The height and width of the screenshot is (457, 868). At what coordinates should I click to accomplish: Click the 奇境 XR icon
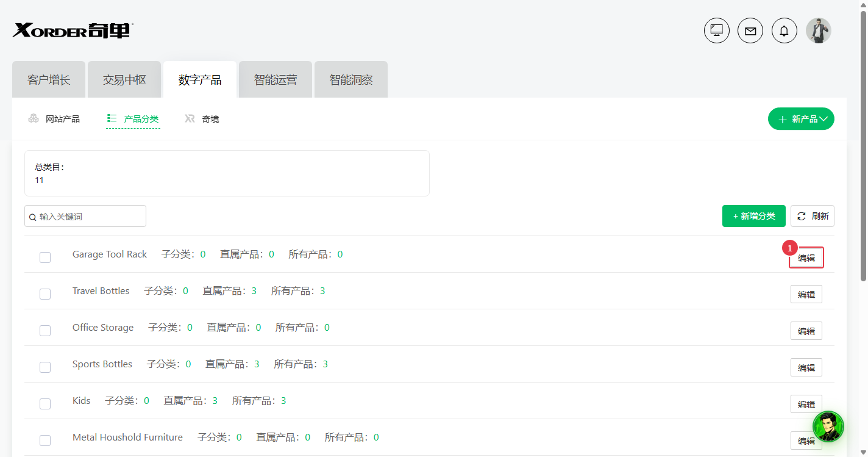coord(190,118)
